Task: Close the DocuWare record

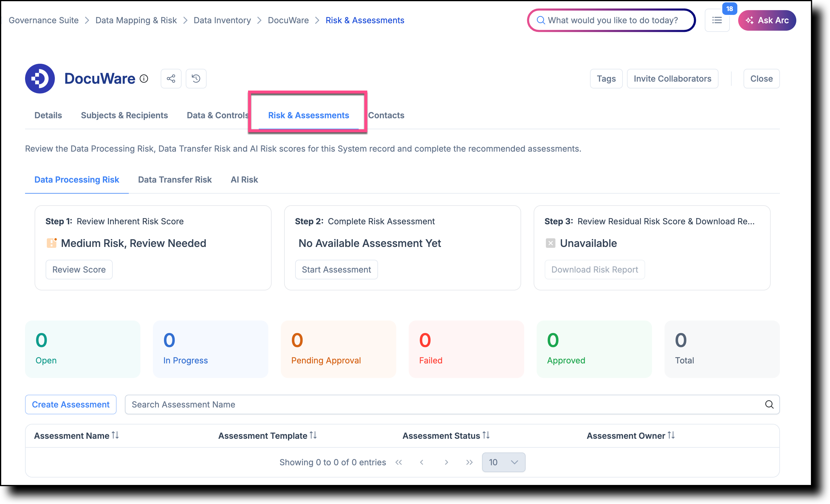Action: coord(761,79)
